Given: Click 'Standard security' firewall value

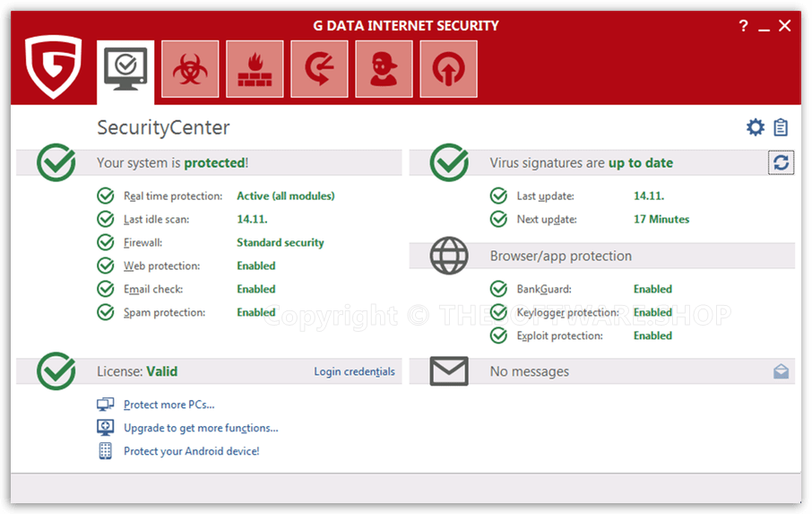Looking at the screenshot, I should pyautogui.click(x=281, y=242).
